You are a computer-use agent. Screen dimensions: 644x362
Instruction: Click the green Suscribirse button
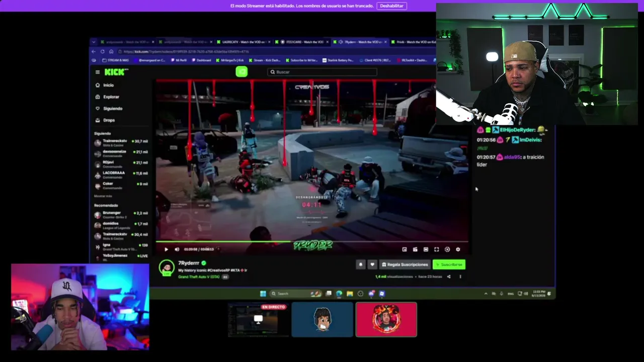click(x=449, y=264)
